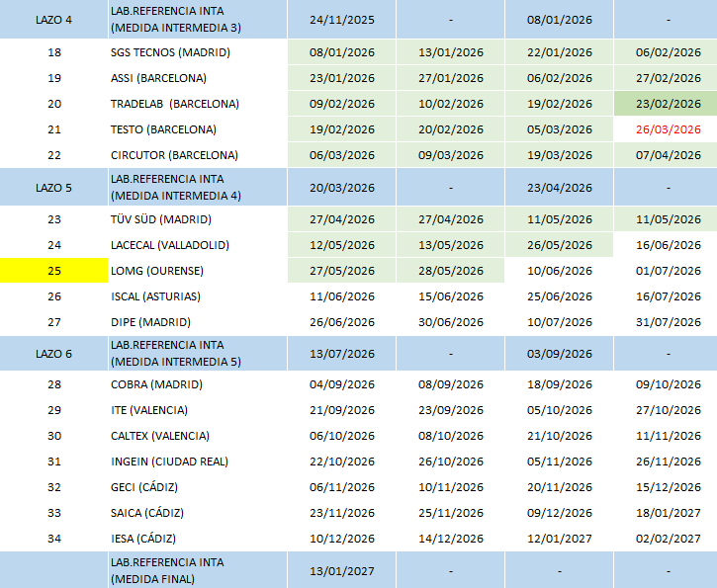Click row number 28
717x588 pixels.
tap(54, 384)
